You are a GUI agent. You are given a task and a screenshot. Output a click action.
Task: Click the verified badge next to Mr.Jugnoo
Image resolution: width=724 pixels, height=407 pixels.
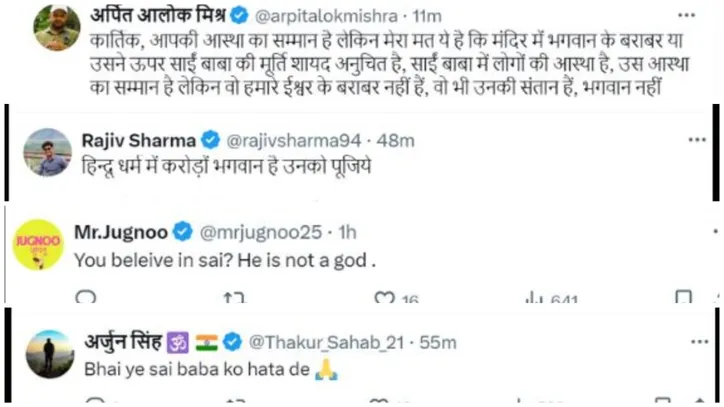click(183, 232)
